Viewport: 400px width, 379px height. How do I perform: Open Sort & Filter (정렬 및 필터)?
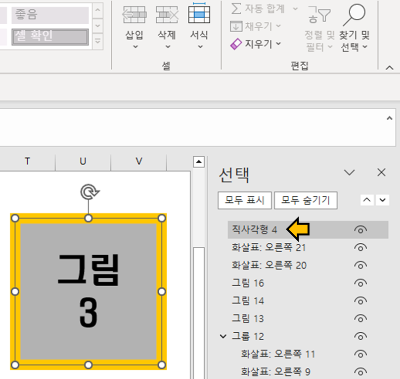319,29
